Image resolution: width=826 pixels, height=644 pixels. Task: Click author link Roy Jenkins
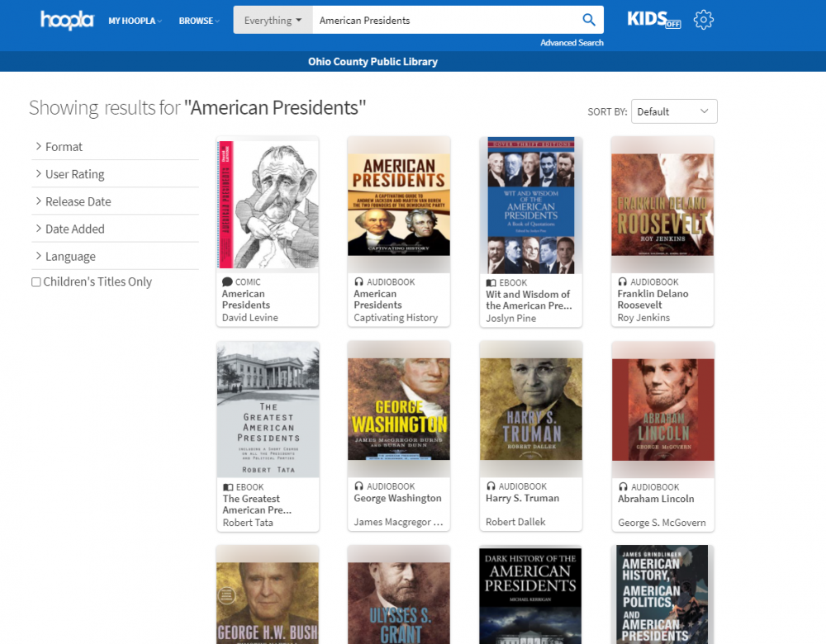[x=643, y=318]
